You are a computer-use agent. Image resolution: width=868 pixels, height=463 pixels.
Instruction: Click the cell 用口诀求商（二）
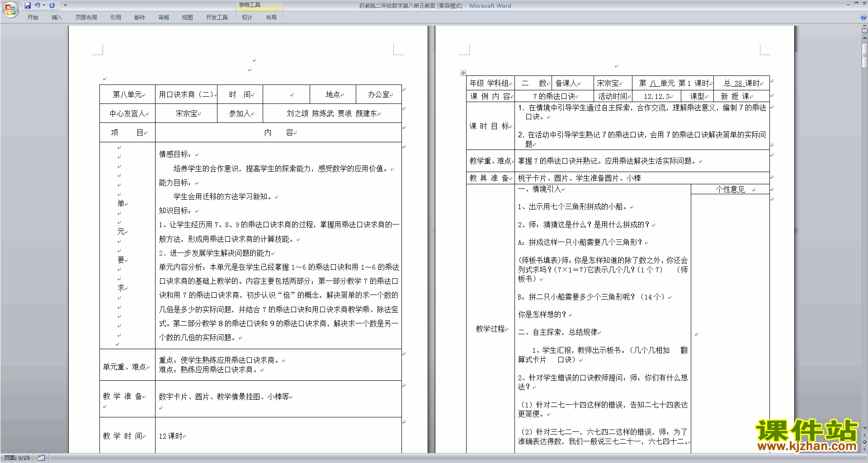pyautogui.click(x=186, y=94)
